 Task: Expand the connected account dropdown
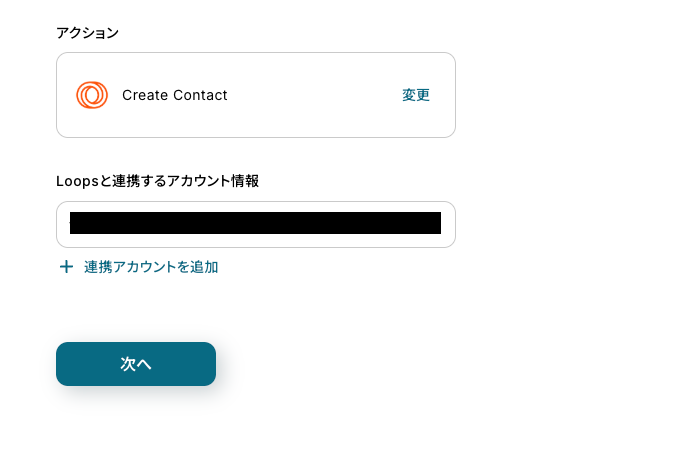(x=255, y=224)
